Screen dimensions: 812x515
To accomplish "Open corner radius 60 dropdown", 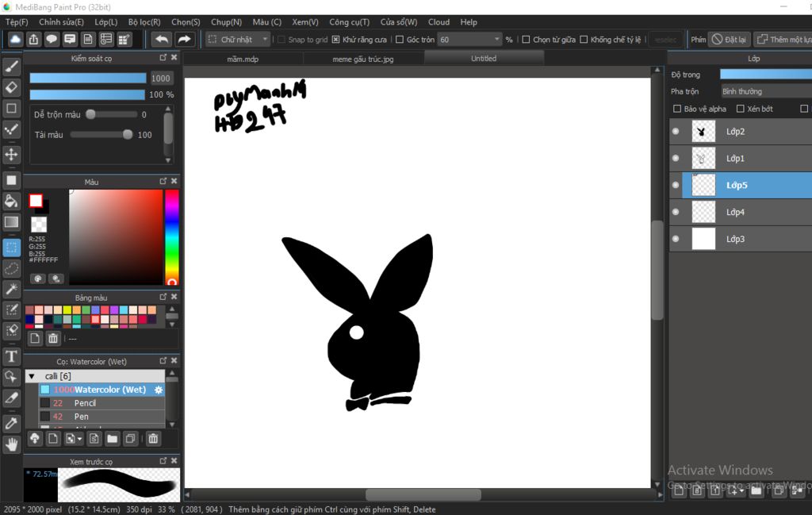I will pyautogui.click(x=469, y=40).
